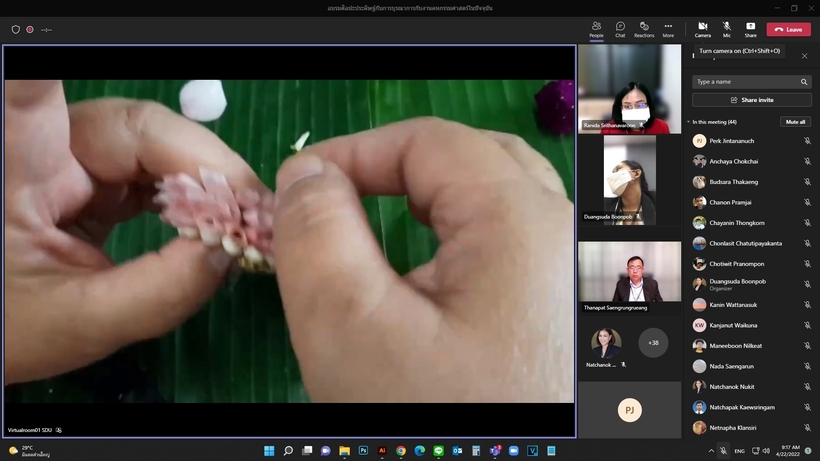Screen dimensions: 820x461
Task: Open Outlook from taskbar
Action: tap(457, 451)
